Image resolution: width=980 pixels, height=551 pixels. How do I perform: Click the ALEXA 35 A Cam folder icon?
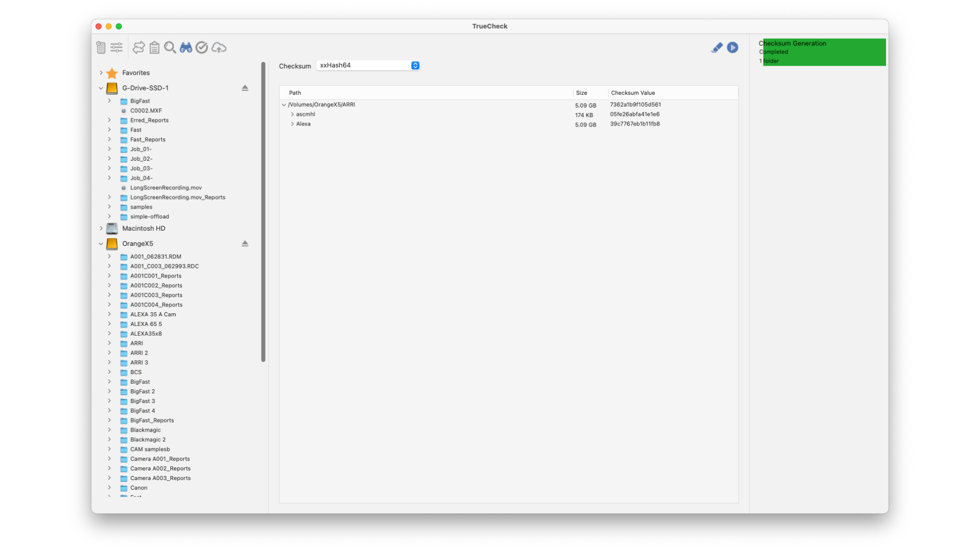click(x=124, y=315)
